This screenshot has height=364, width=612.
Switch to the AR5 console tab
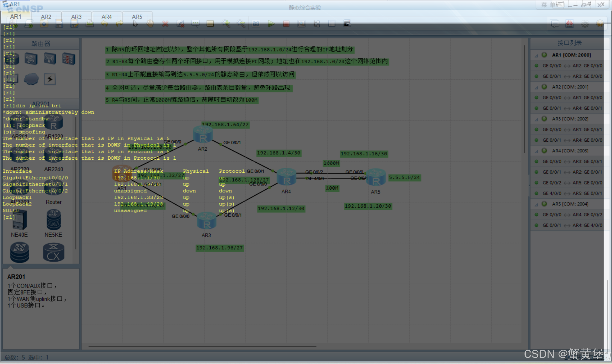[137, 17]
